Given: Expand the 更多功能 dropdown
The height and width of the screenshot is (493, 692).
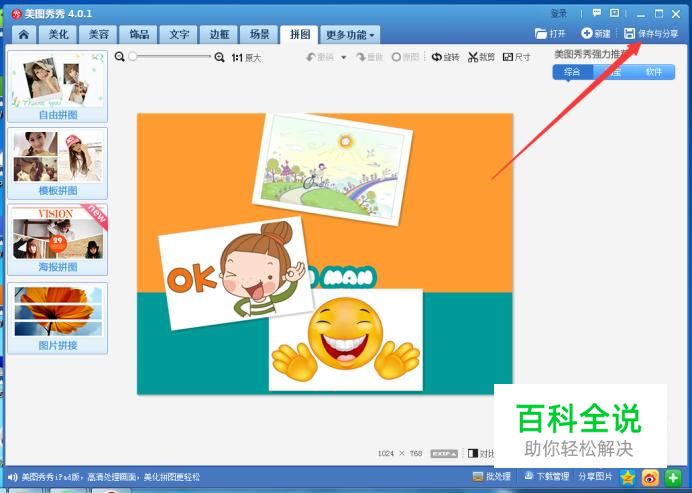Looking at the screenshot, I should (350, 34).
